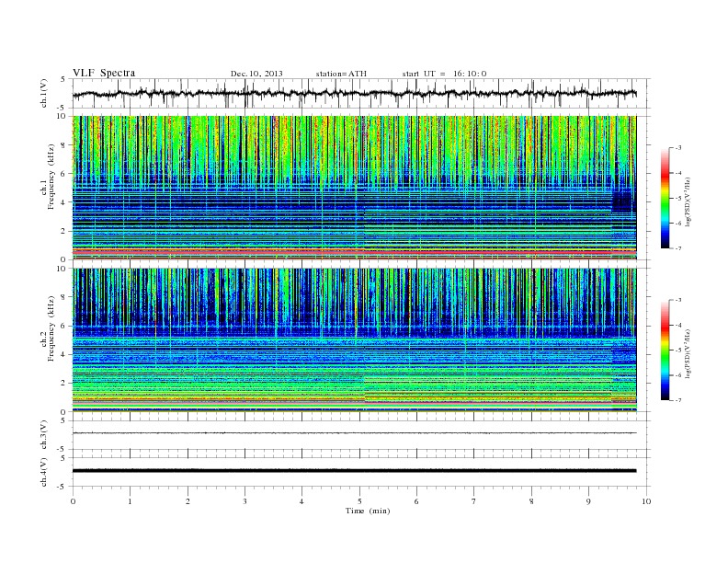
Task: Click time axis tick label "7"
Action: 474,501
